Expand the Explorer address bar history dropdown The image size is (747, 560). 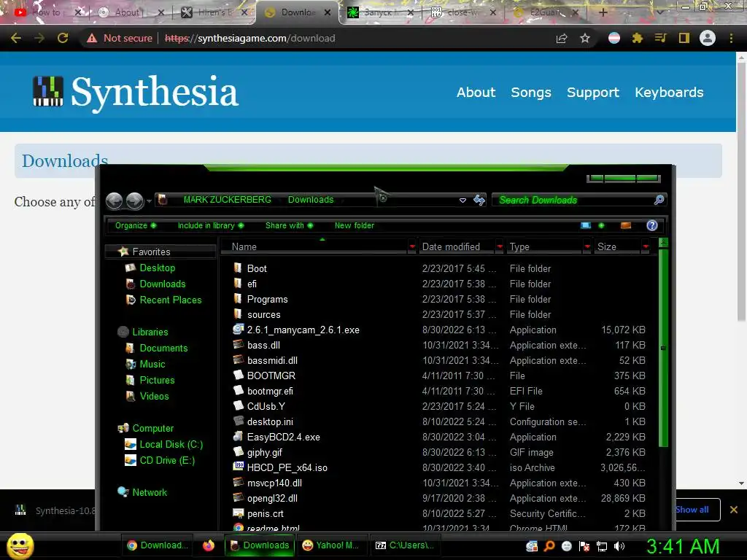(x=462, y=201)
